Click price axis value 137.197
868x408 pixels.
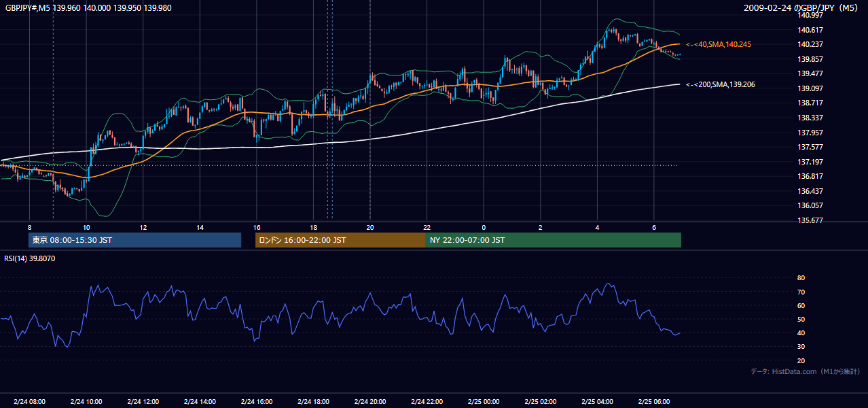tap(810, 162)
